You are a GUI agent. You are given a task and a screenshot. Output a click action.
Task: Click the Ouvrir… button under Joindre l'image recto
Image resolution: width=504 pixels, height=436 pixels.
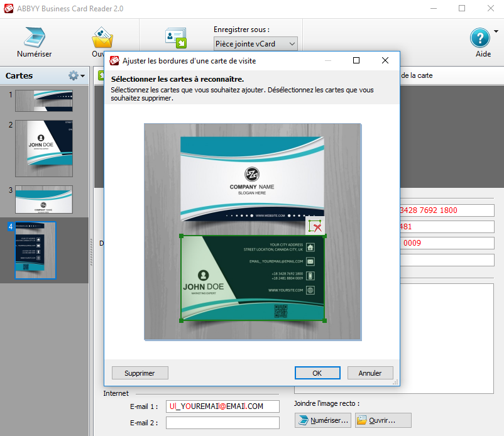(x=383, y=420)
